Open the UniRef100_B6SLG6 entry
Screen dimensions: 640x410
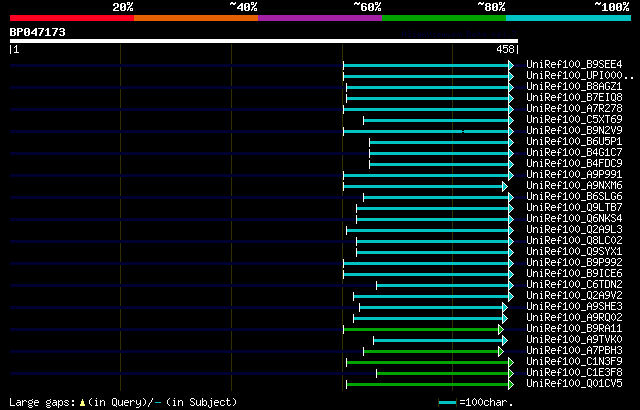pyautogui.click(x=574, y=197)
